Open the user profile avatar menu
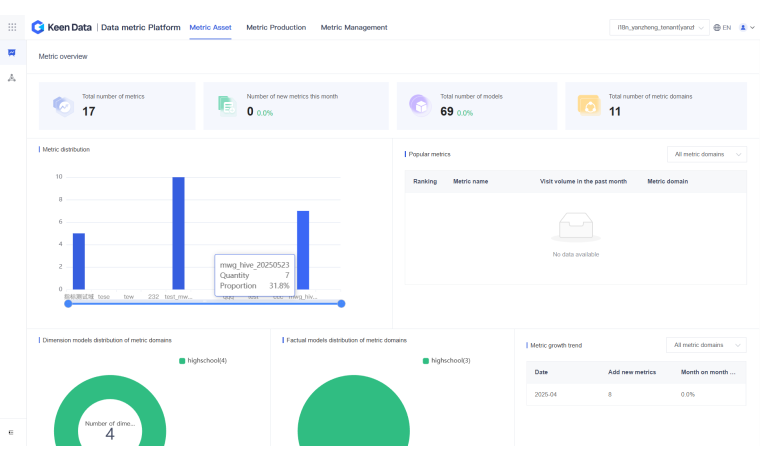This screenshot has width=760, height=460. [743, 27]
